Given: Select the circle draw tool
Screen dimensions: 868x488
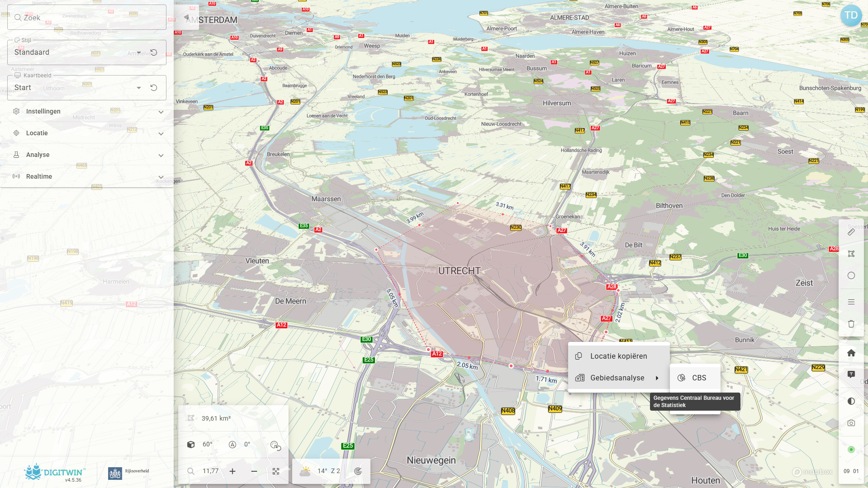Looking at the screenshot, I should [x=851, y=275].
